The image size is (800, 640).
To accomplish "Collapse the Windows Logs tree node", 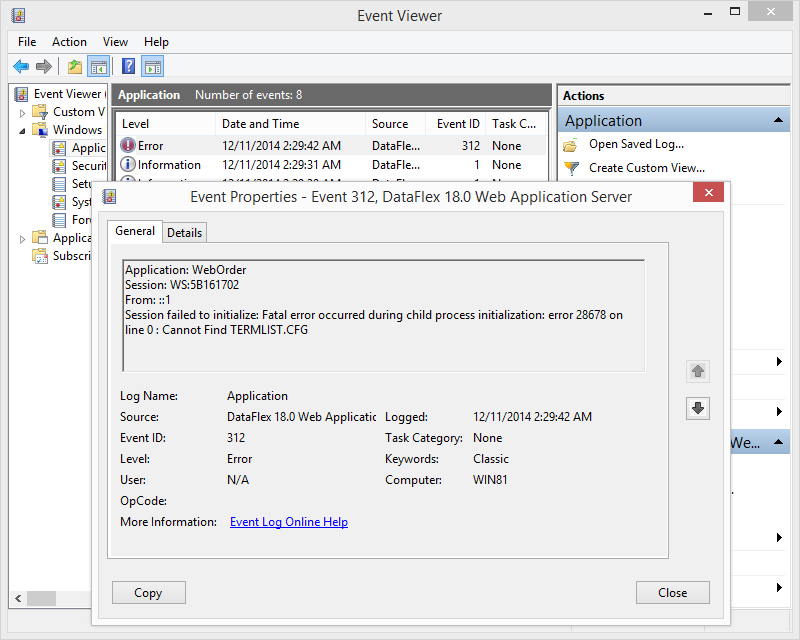I will click(22, 131).
